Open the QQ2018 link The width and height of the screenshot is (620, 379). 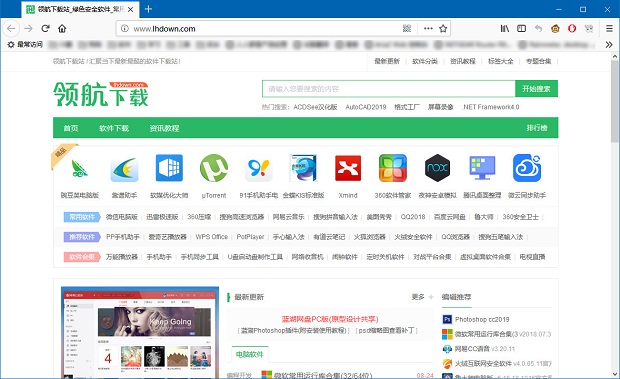coord(413,217)
